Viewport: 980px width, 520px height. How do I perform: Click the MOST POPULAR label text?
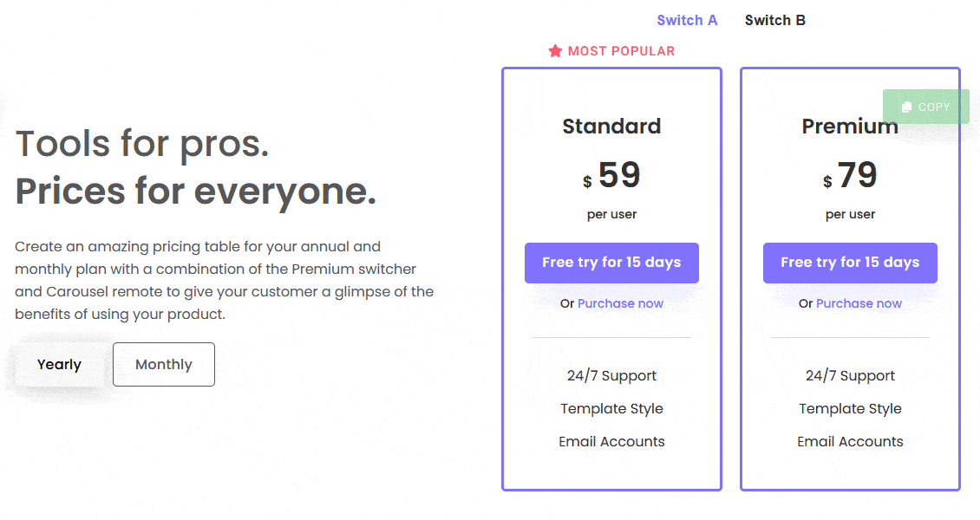coord(621,51)
